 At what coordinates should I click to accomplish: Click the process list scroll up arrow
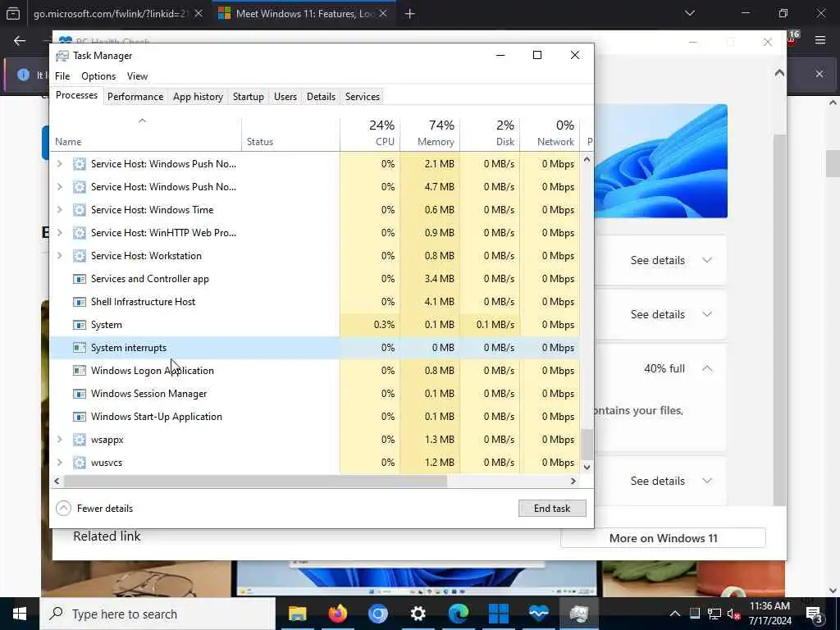coord(587,160)
